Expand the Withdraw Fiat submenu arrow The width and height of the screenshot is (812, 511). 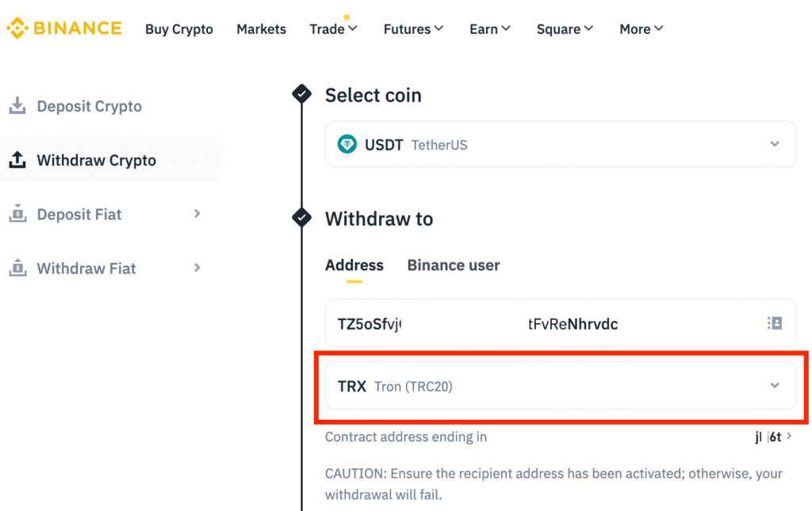[x=197, y=269]
